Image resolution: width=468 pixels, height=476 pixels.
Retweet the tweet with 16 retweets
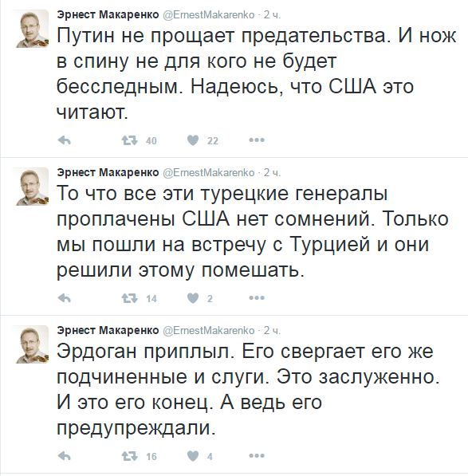pyautogui.click(x=130, y=456)
